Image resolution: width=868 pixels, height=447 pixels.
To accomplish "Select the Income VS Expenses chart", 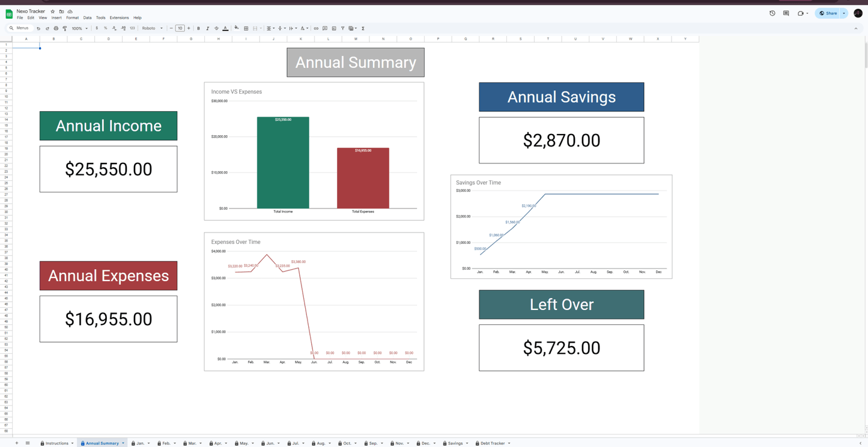I will tap(314, 151).
